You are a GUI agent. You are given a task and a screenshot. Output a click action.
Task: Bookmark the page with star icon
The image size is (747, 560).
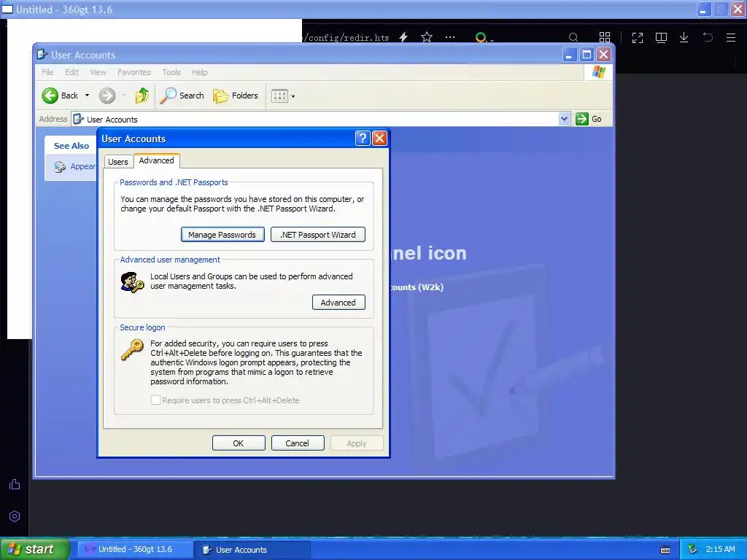[x=427, y=37]
